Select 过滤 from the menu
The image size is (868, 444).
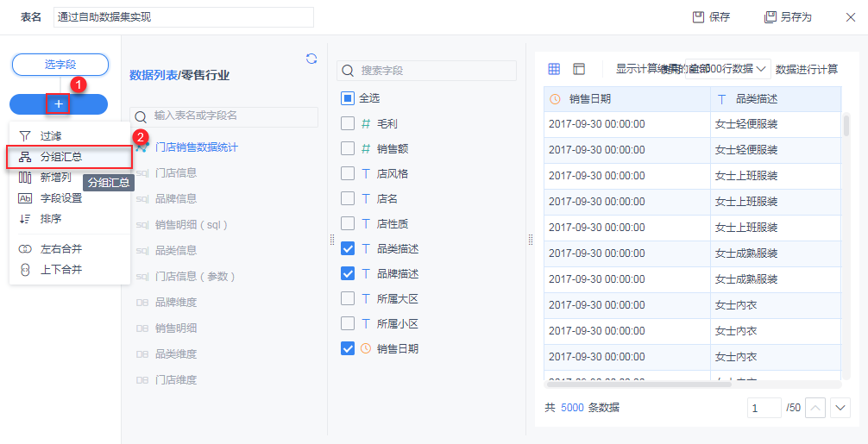click(x=70, y=136)
